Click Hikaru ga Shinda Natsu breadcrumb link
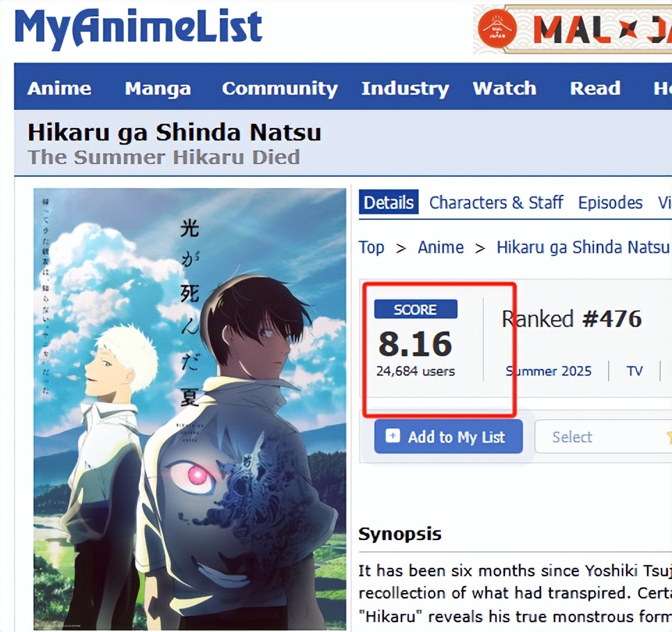The height and width of the screenshot is (632, 672). [x=583, y=247]
